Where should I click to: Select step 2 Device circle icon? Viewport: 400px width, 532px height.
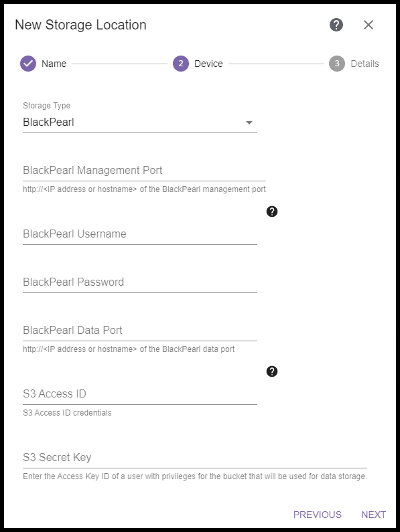click(x=181, y=64)
